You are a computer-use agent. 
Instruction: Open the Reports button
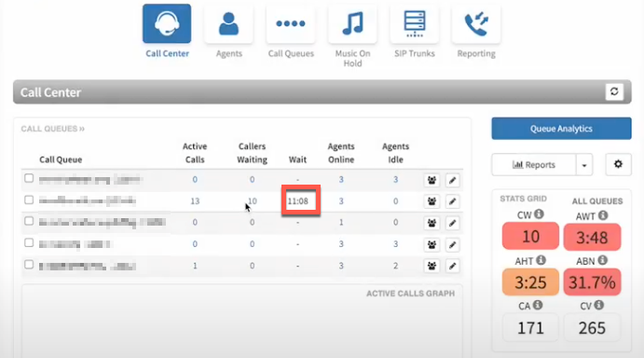[534, 165]
